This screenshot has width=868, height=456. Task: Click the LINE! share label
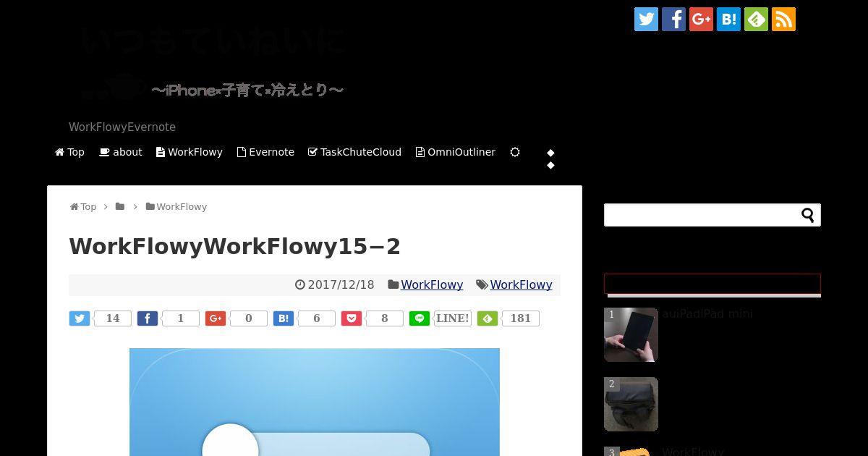453,318
